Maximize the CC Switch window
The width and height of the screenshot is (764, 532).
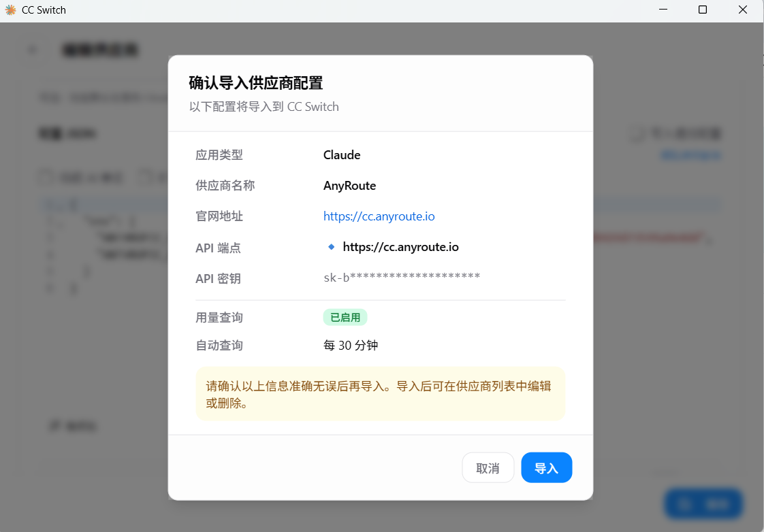tap(703, 10)
